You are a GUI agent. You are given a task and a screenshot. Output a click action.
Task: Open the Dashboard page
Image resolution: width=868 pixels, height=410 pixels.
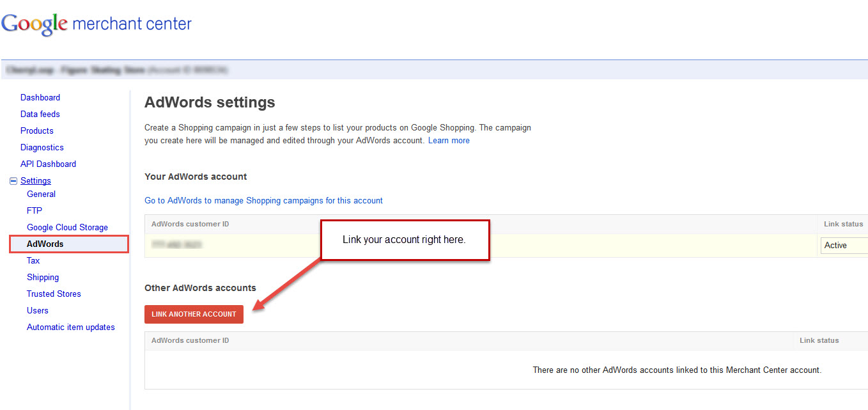click(40, 98)
